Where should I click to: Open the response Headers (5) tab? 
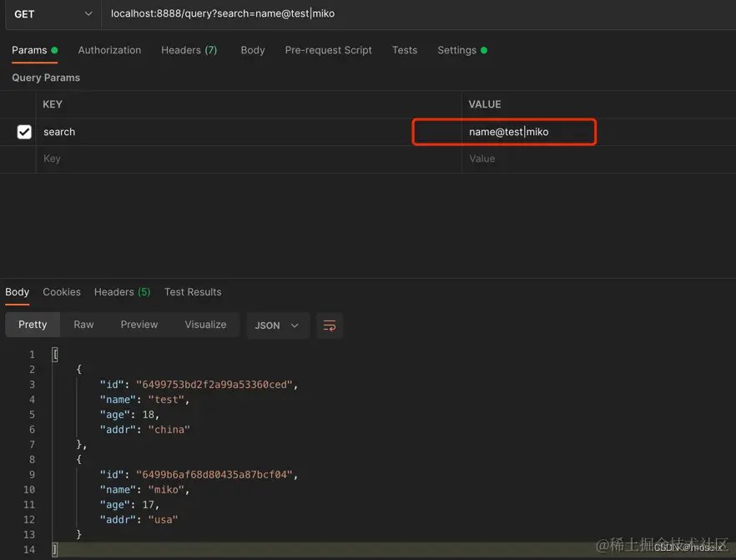point(122,292)
